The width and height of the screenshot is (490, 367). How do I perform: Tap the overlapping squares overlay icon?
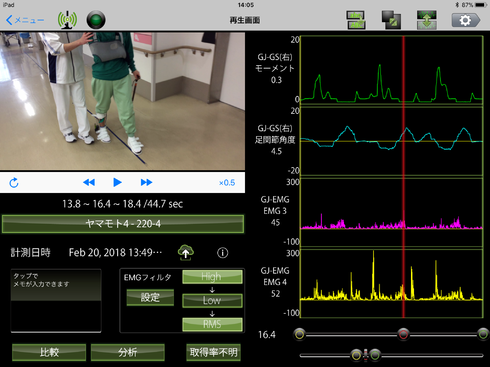tap(391, 20)
